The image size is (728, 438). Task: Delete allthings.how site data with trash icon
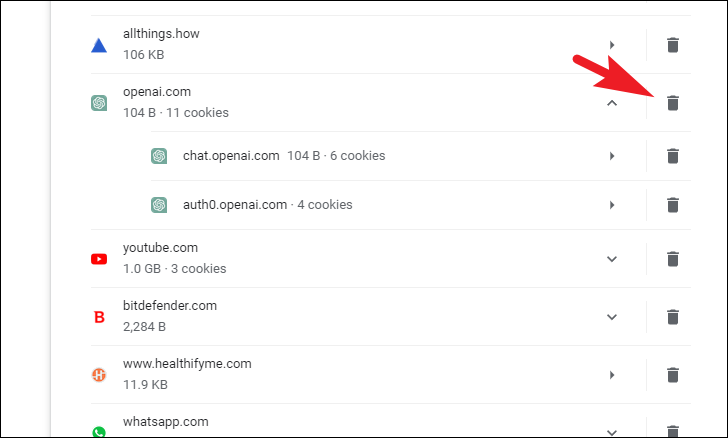pos(673,45)
